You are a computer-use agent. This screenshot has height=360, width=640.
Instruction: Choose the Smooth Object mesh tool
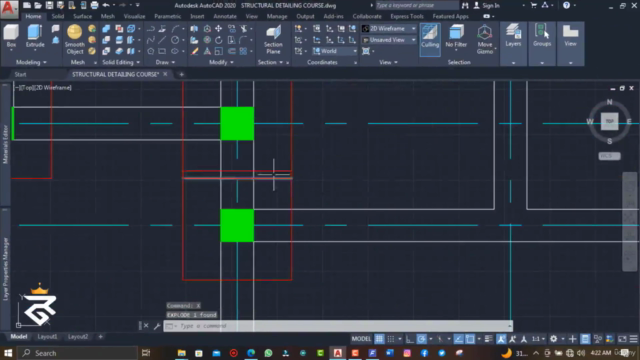tap(74, 40)
